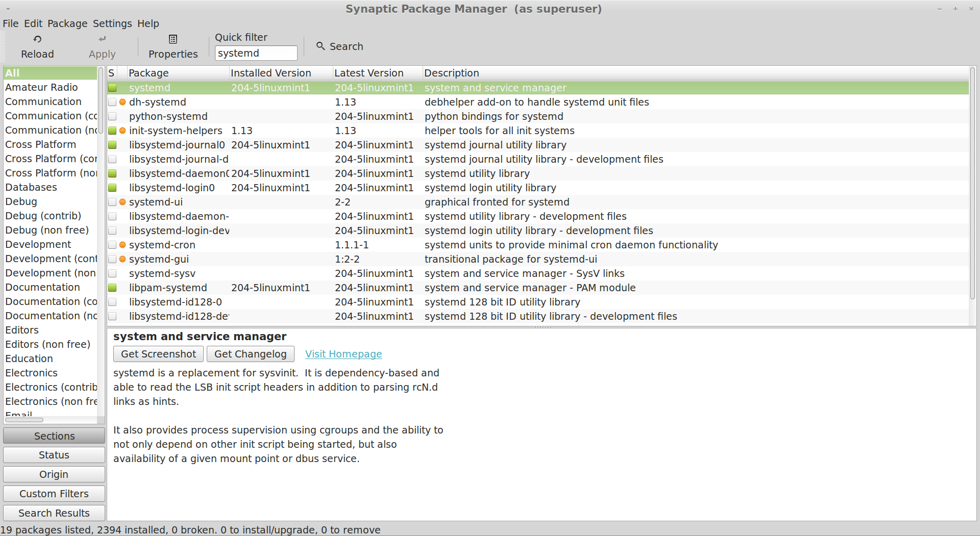Click the Debian logo icon beside systemd-cron
The width and height of the screenshot is (980, 536).
pos(122,245)
